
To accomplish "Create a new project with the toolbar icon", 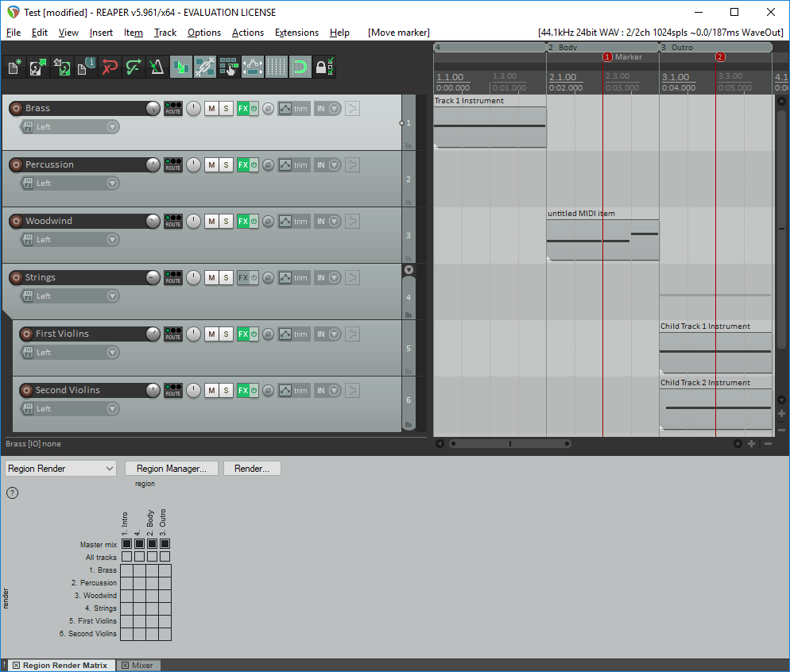I will (x=14, y=67).
